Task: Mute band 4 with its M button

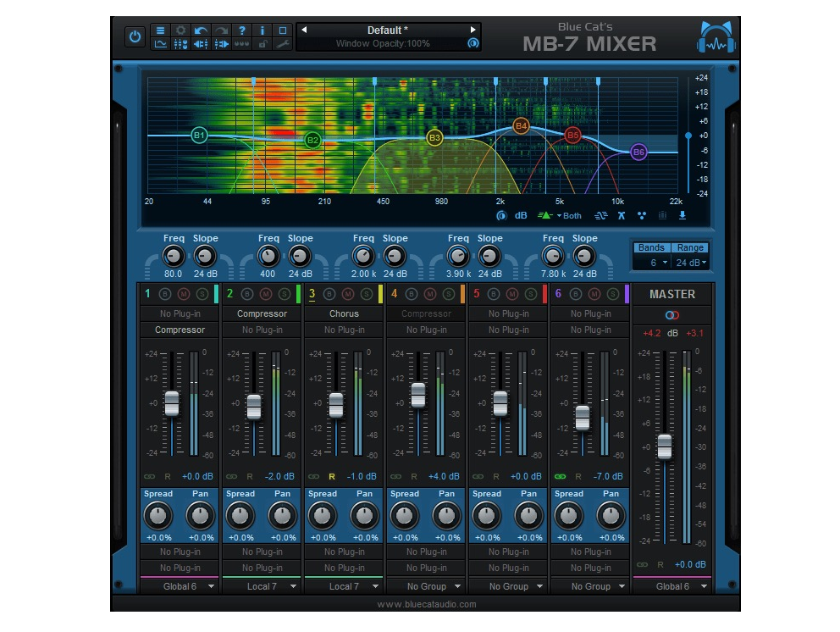Action: pos(430,294)
